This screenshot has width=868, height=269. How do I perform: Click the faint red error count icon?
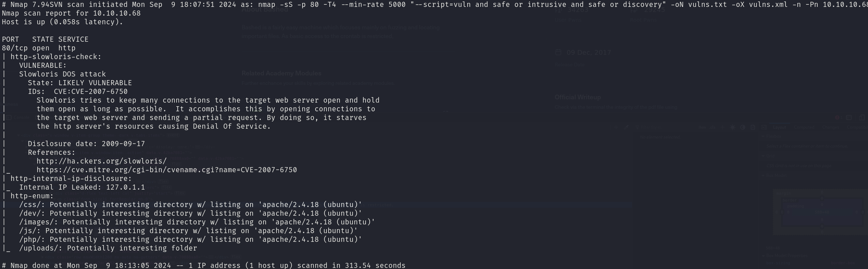(x=837, y=117)
